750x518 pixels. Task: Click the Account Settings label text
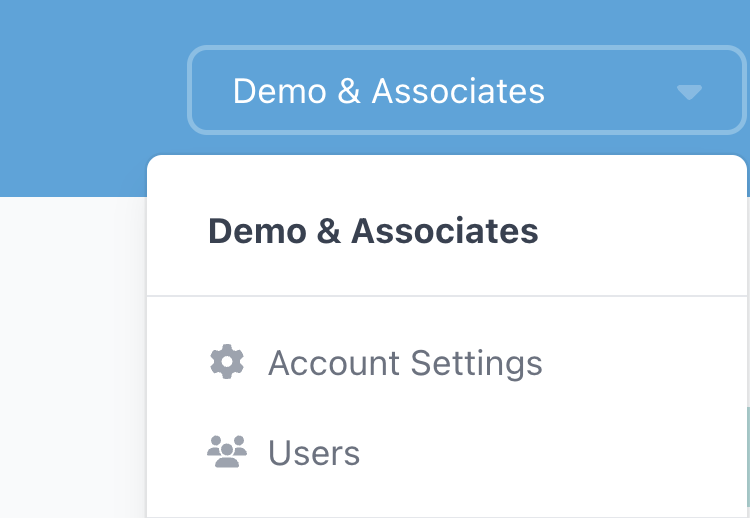pos(405,363)
